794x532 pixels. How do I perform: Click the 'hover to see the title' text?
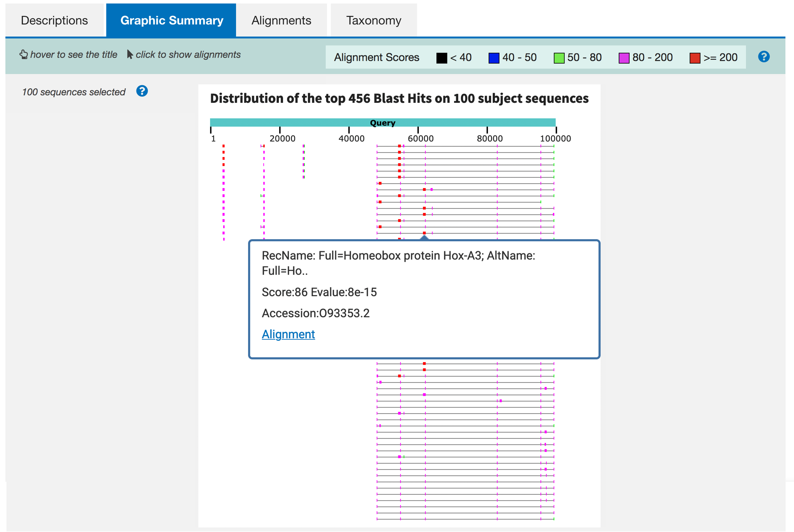[74, 55]
